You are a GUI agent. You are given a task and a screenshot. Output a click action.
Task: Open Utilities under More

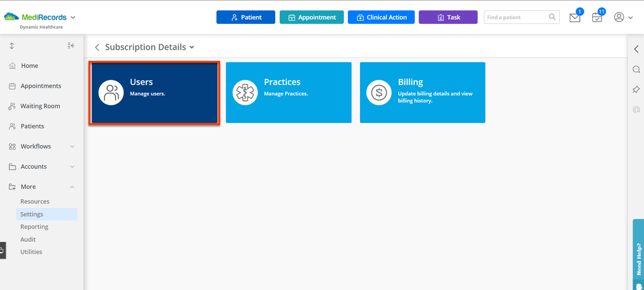(x=31, y=252)
